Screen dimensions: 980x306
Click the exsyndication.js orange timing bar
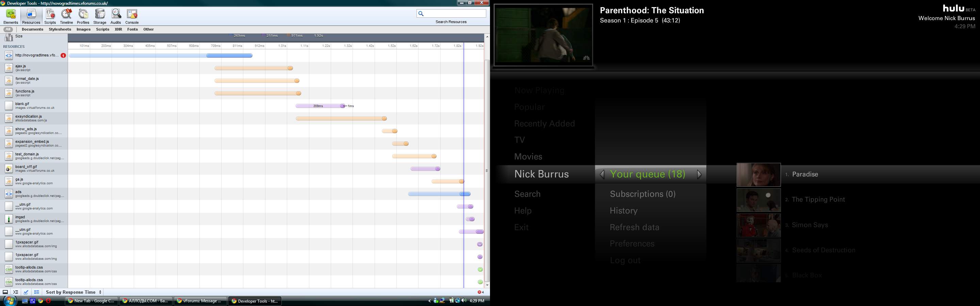point(341,119)
